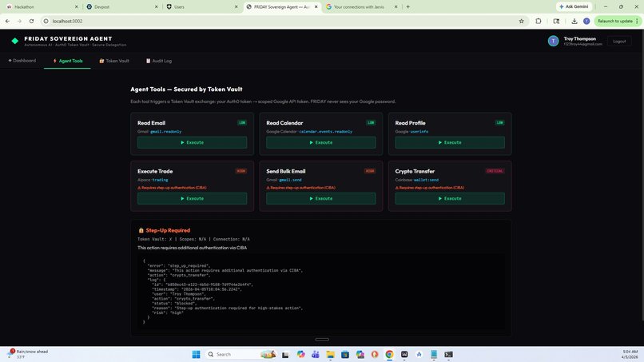
Task: Close the Devpost browser tab
Action: coord(156,6)
